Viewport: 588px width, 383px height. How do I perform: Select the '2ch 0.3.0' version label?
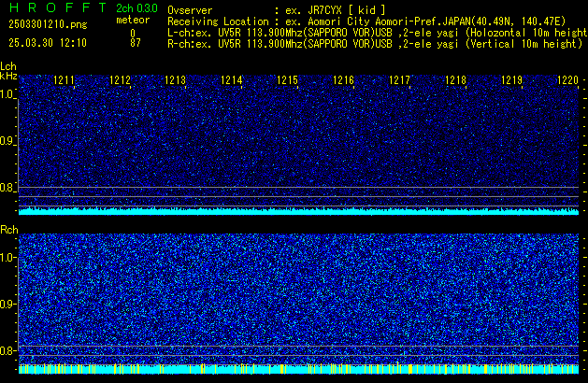136,8
